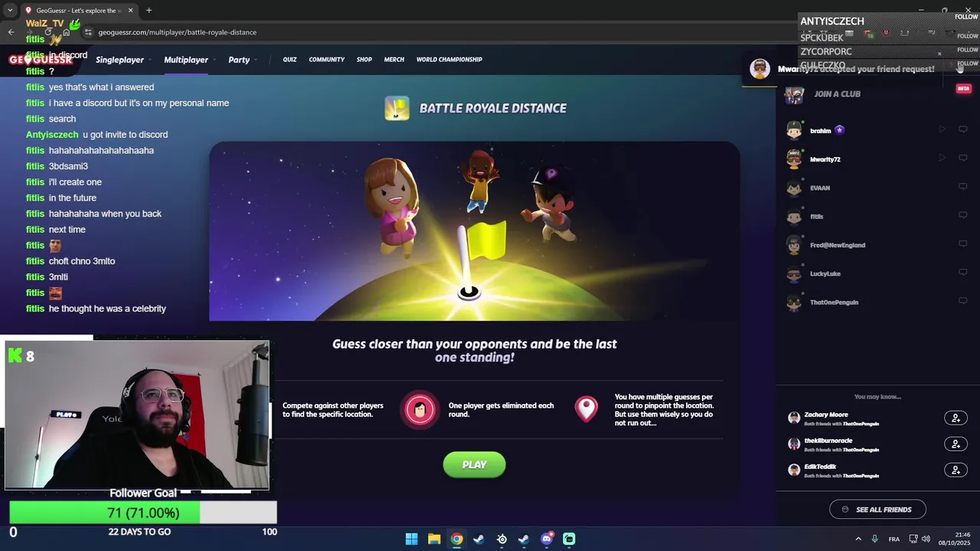Click suggested player name EdikTeddik
The width and height of the screenshot is (980, 551).
click(820, 467)
